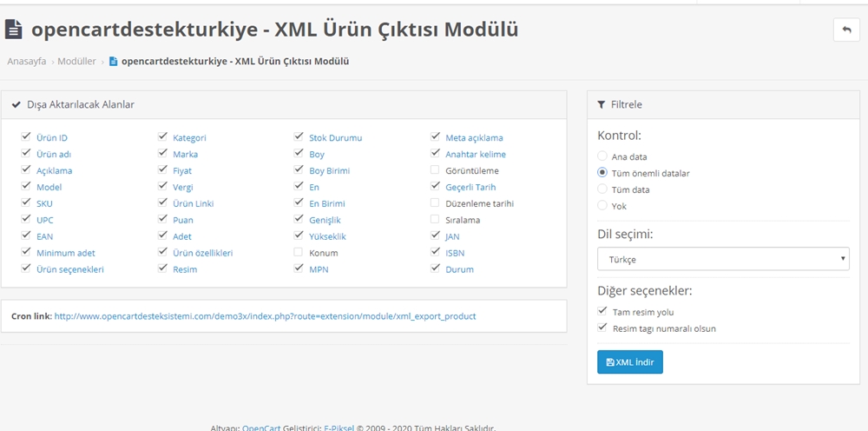Toggle Resim tagı numaralı olsun checkbox
The width and height of the screenshot is (868, 431).
(602, 328)
